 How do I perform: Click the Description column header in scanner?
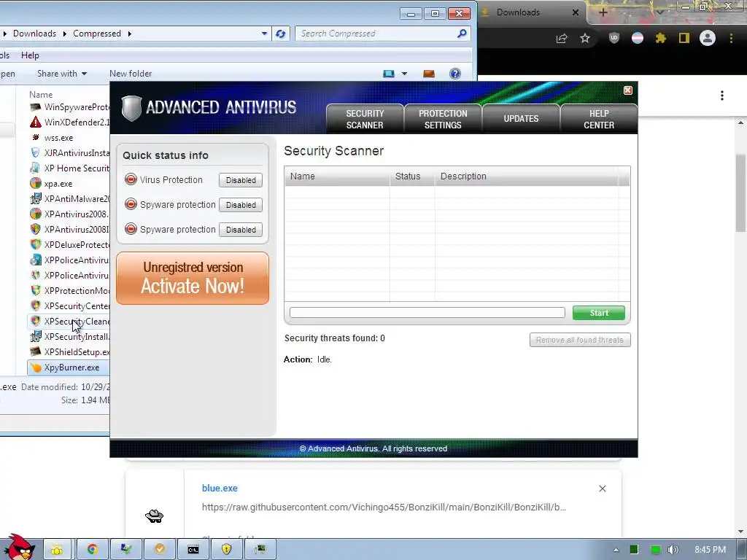point(527,176)
